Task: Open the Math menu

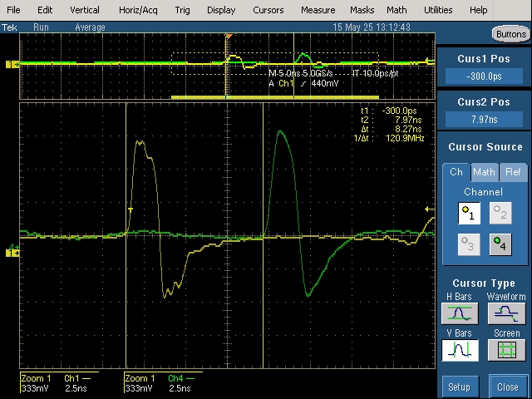Action: (397, 10)
